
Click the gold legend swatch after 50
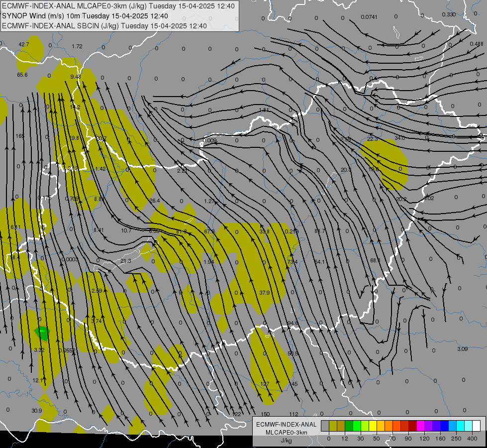(381, 426)
